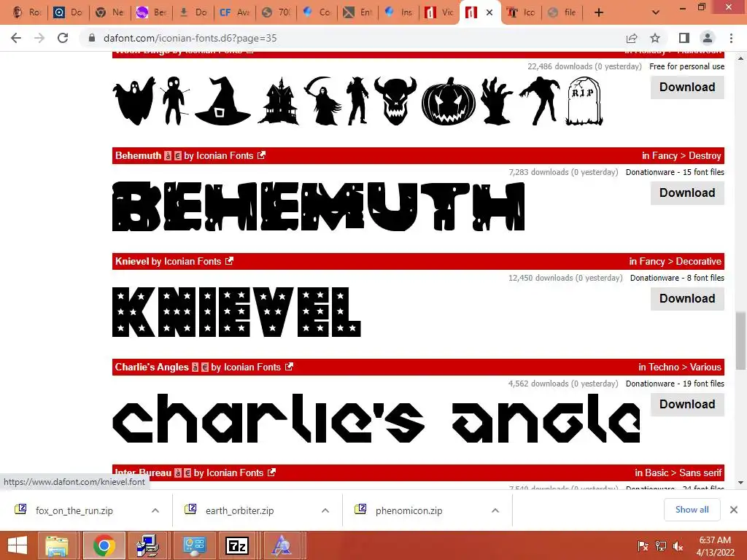The height and width of the screenshot is (560, 747).
Task: Open the Sans serif subcategory link
Action: [700, 472]
